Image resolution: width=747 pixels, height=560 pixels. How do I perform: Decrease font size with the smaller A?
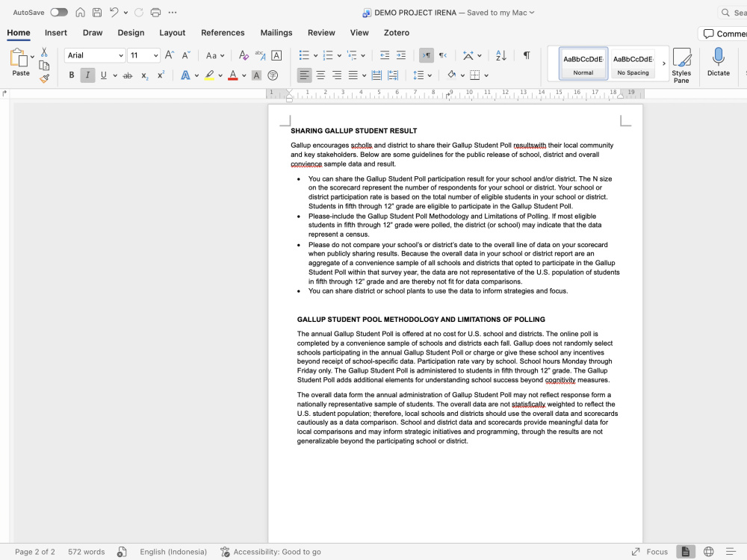coord(186,55)
